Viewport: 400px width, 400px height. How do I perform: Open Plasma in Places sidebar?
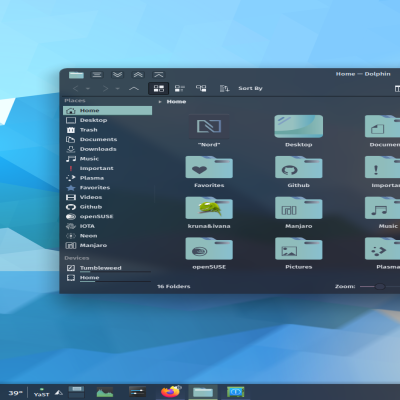(x=107, y=178)
